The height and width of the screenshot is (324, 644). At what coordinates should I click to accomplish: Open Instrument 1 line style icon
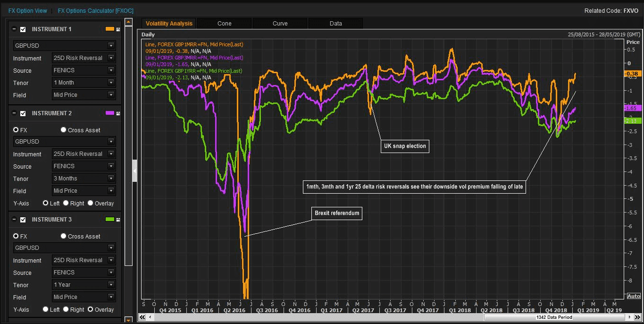118,29
